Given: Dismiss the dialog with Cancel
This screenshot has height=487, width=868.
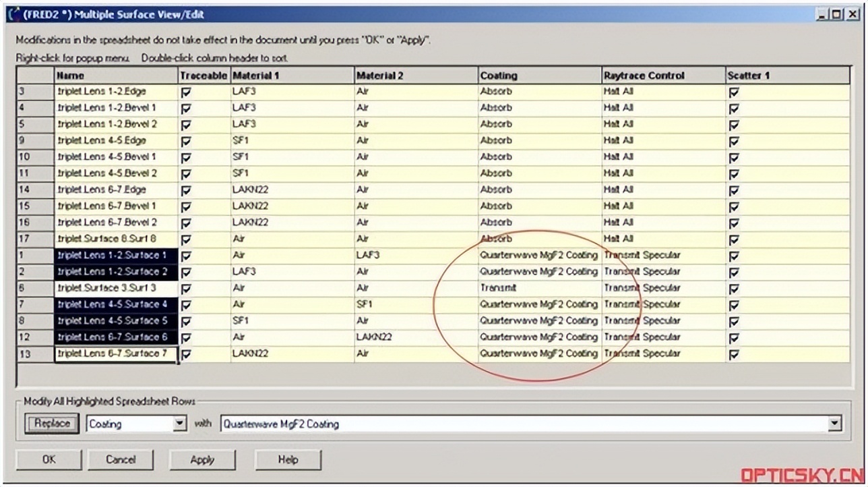Looking at the screenshot, I should [x=121, y=459].
